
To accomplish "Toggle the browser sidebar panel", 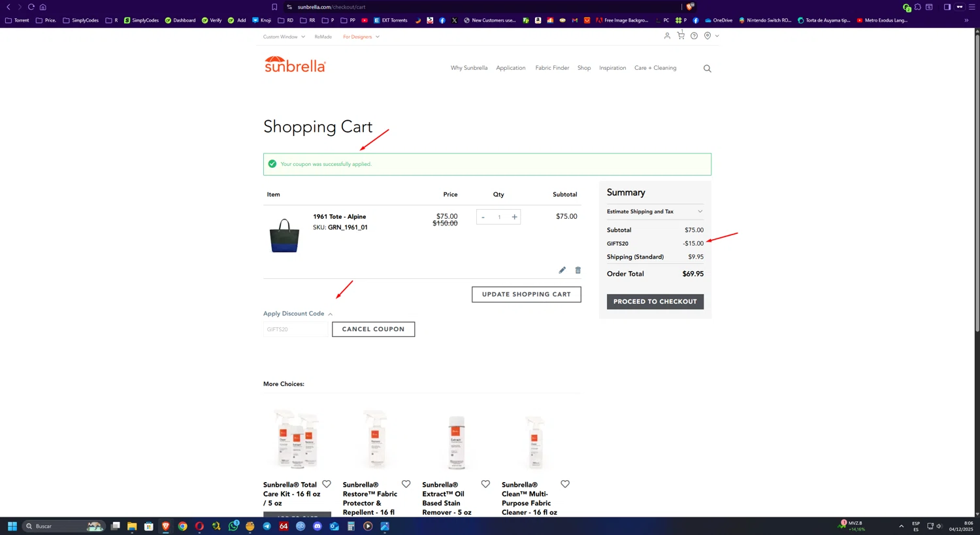I will (x=947, y=7).
